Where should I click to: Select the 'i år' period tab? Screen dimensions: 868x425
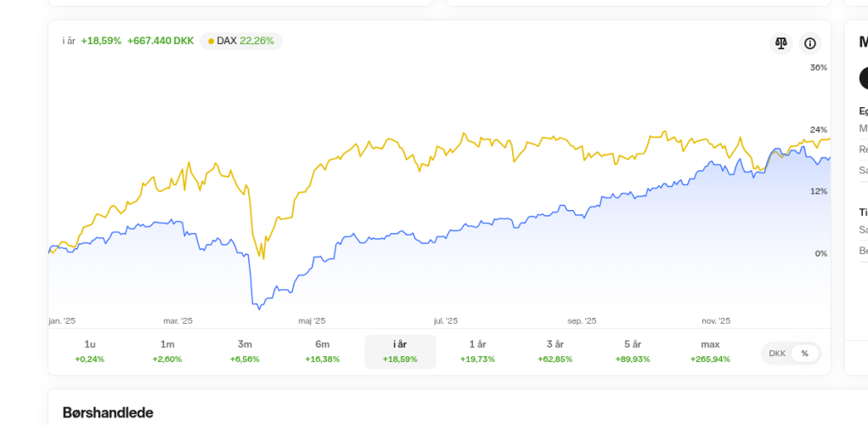pos(400,351)
